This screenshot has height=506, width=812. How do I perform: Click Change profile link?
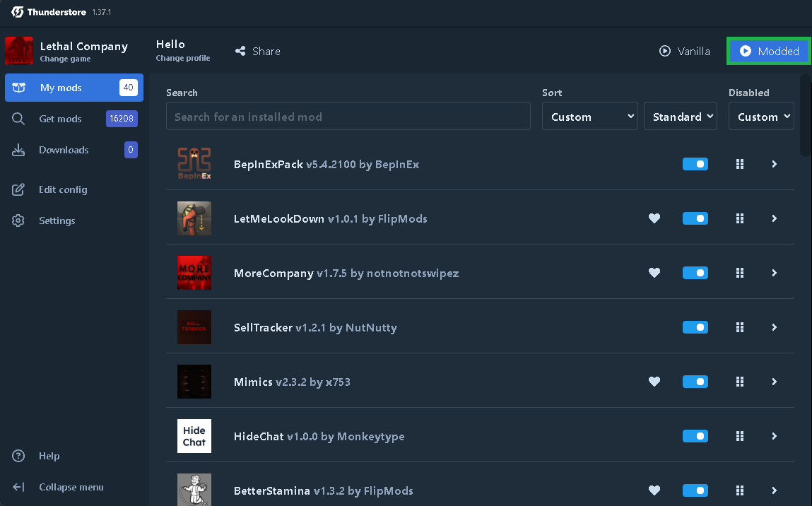click(x=183, y=58)
